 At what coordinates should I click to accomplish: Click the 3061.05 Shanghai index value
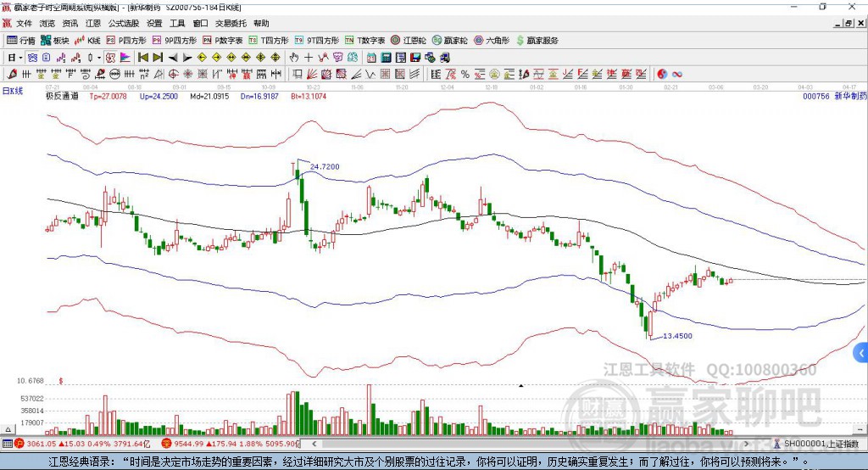click(42, 444)
